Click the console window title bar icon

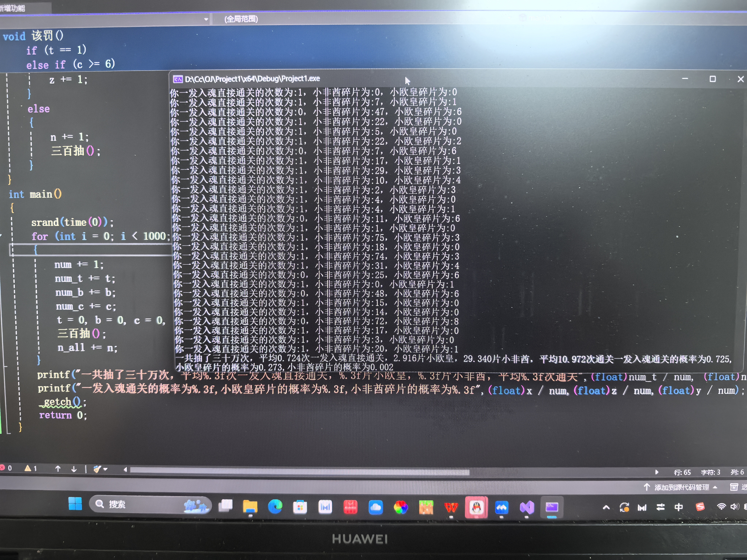pyautogui.click(x=178, y=79)
